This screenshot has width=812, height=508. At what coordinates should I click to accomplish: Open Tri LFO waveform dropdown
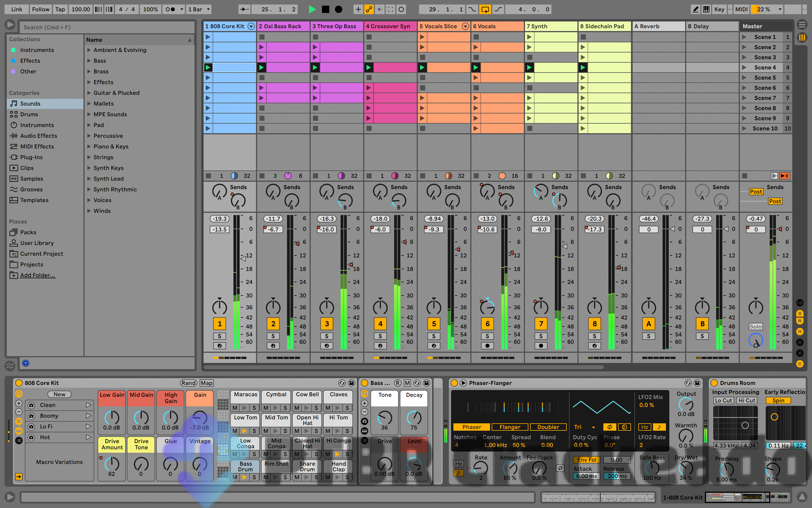click(x=585, y=427)
